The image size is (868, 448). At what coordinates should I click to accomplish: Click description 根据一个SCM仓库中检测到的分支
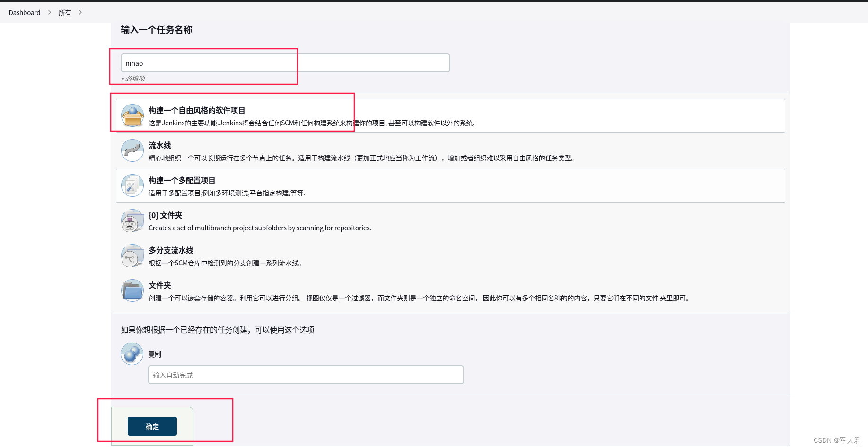pyautogui.click(x=226, y=263)
